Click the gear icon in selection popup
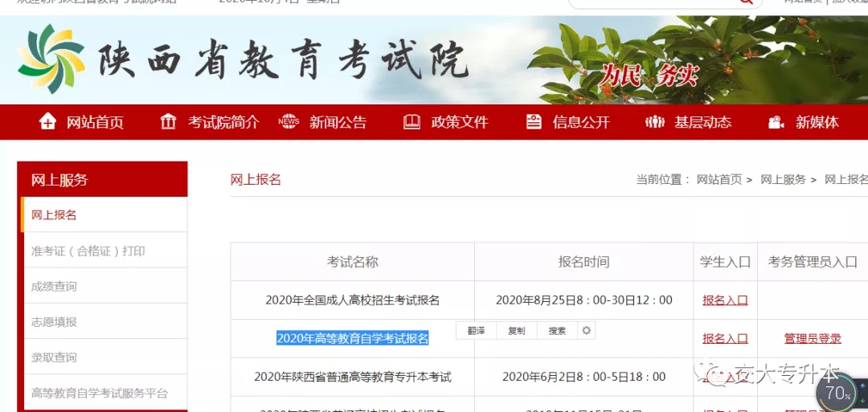Image resolution: width=868 pixels, height=412 pixels. (586, 331)
